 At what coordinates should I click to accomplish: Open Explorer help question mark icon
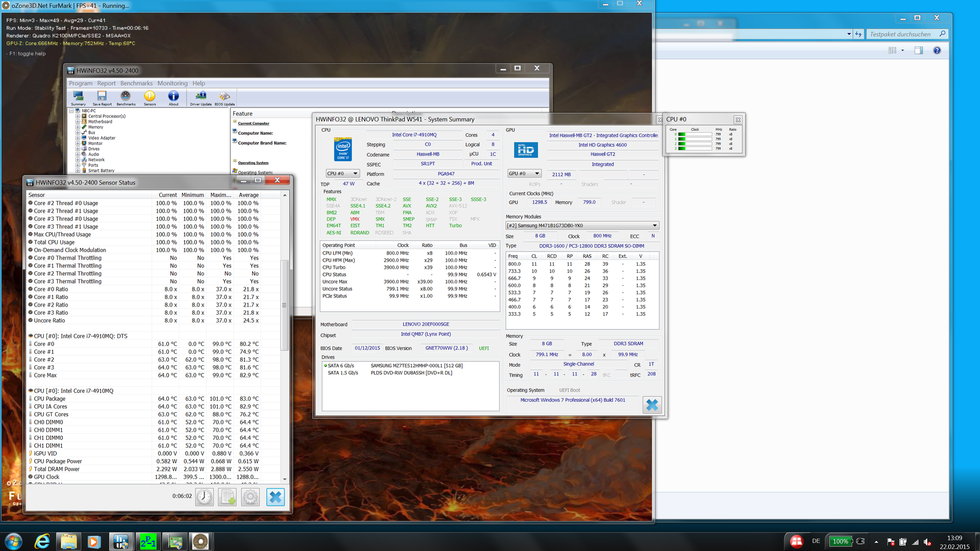(x=937, y=51)
